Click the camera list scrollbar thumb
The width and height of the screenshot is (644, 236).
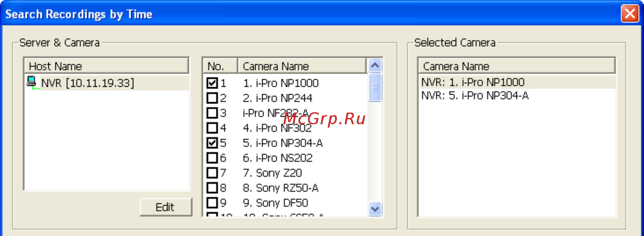[375, 87]
